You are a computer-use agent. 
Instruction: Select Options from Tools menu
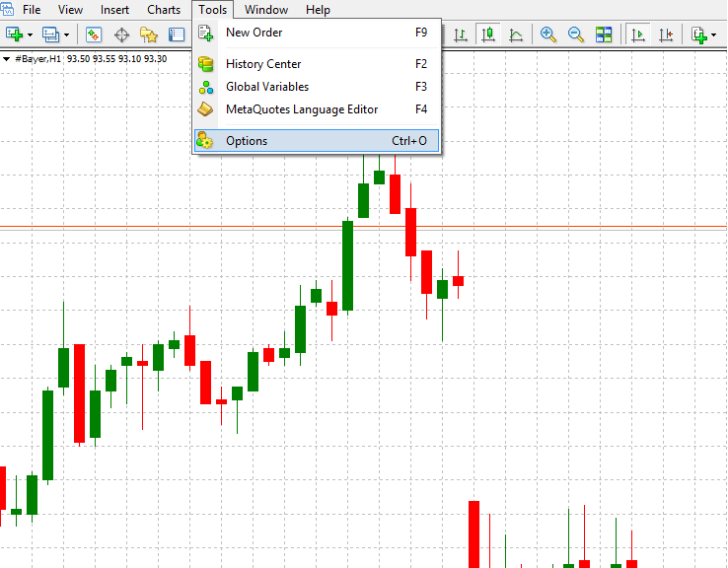(x=247, y=141)
